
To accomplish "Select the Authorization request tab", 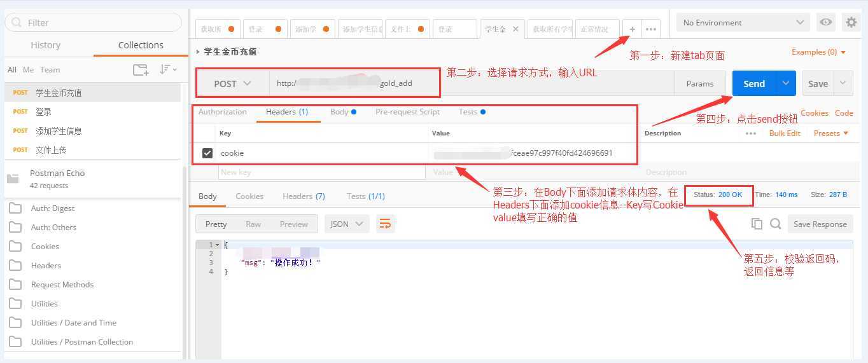I will pyautogui.click(x=223, y=112).
